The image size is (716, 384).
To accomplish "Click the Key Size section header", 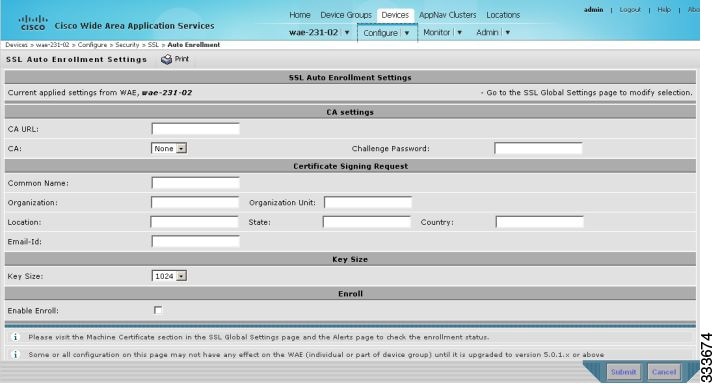I will click(x=350, y=259).
